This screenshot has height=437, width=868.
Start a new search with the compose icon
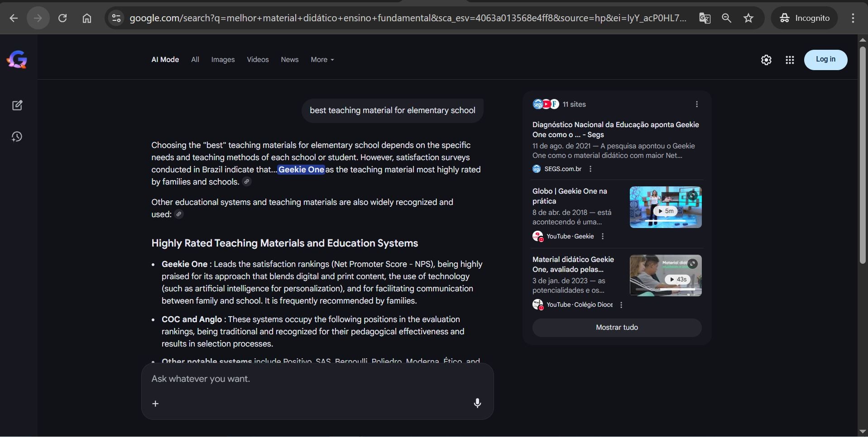17,105
